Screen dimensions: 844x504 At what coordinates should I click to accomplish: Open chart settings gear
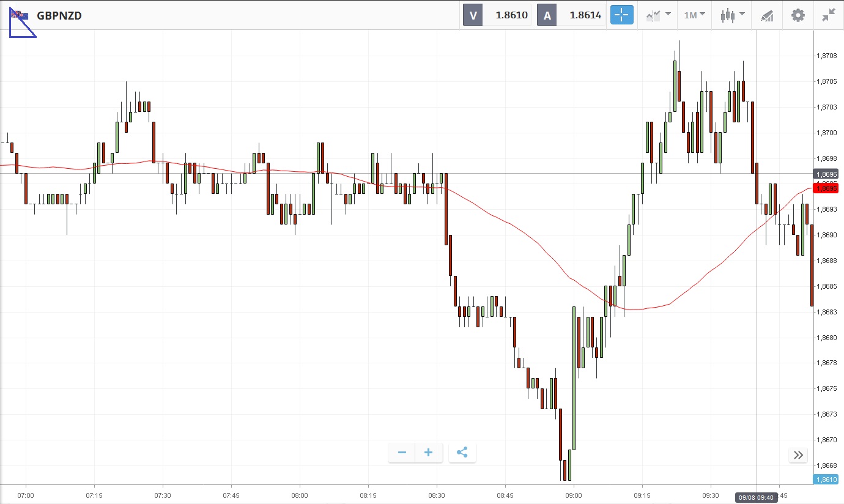click(798, 15)
